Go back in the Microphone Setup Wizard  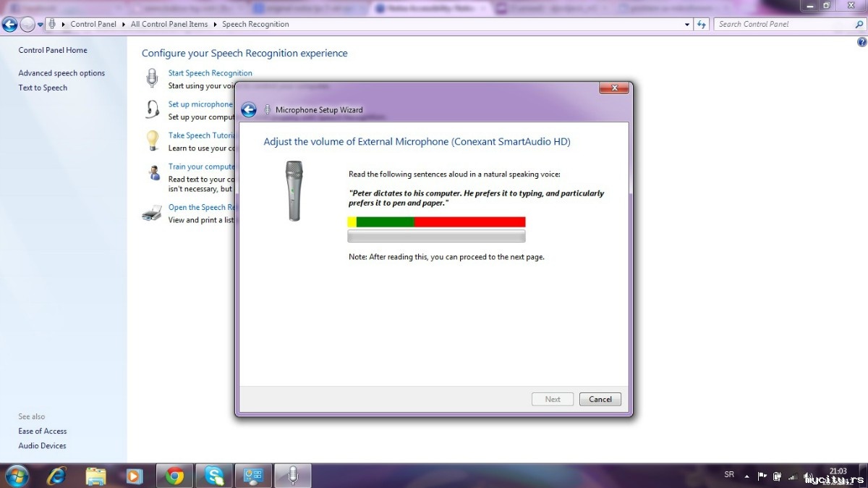click(x=249, y=110)
